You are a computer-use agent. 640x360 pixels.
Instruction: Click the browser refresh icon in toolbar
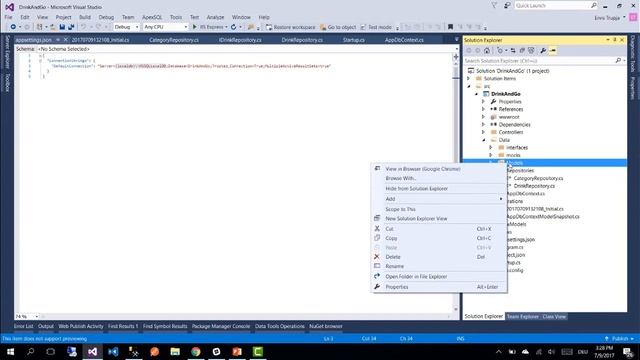[233, 27]
